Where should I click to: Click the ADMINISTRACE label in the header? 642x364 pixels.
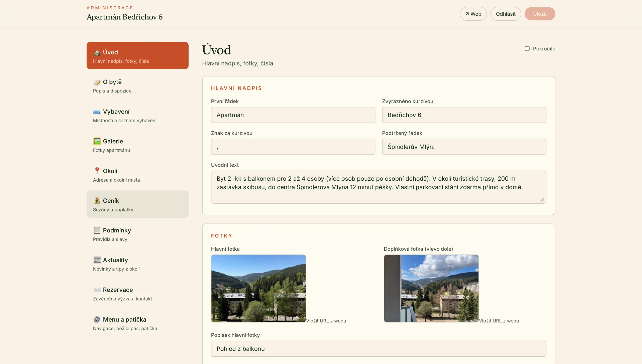click(x=110, y=8)
